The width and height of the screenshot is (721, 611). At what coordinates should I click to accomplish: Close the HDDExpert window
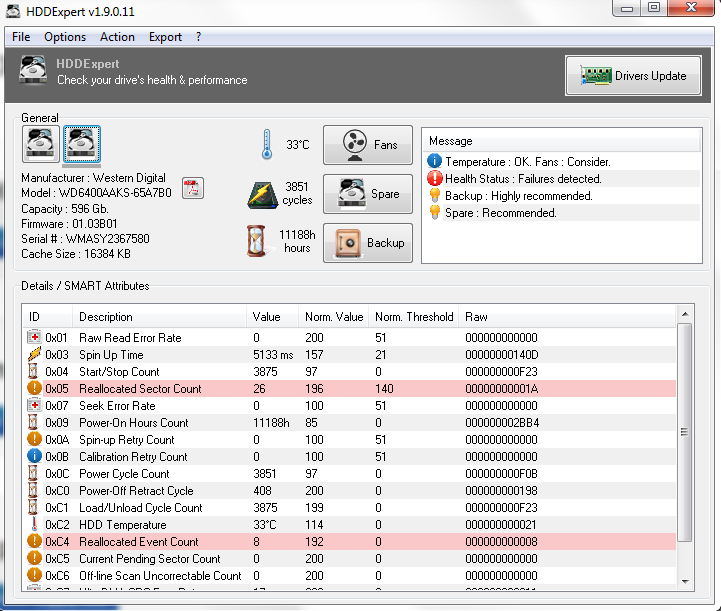(x=691, y=7)
